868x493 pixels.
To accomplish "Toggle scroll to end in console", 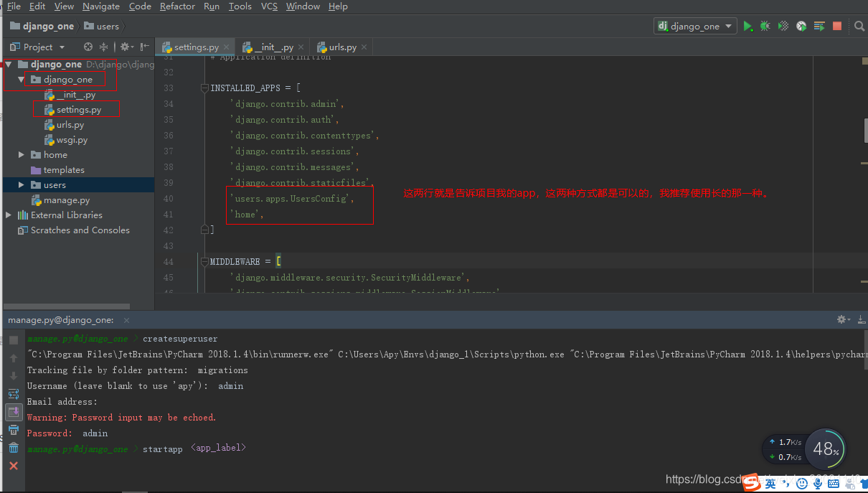I will point(14,412).
